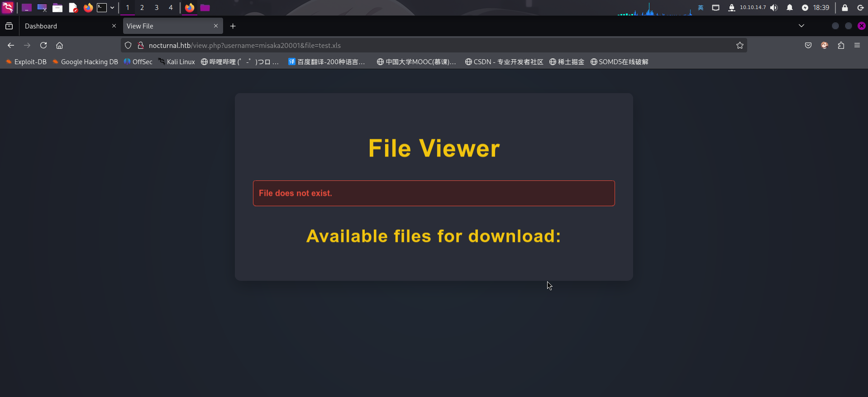Open the Firefox tab overview button
868x397 pixels.
[x=9, y=26]
